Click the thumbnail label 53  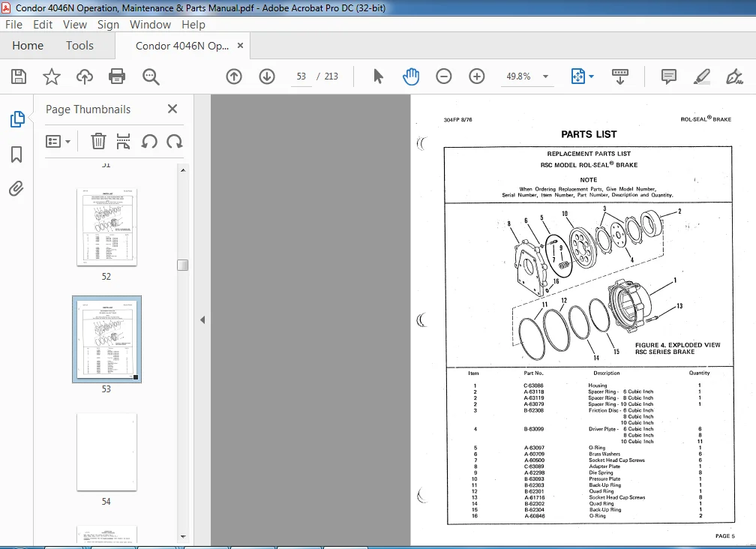tap(106, 389)
